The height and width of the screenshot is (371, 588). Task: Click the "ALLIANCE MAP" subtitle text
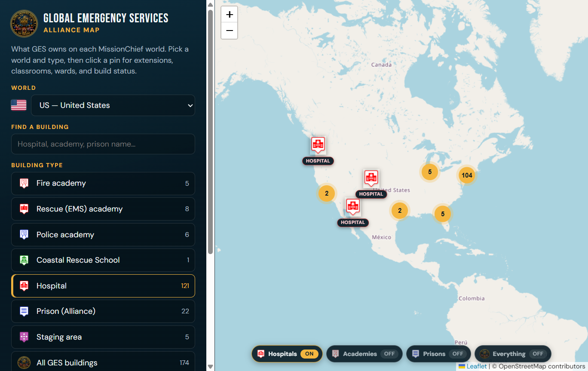coord(71,30)
